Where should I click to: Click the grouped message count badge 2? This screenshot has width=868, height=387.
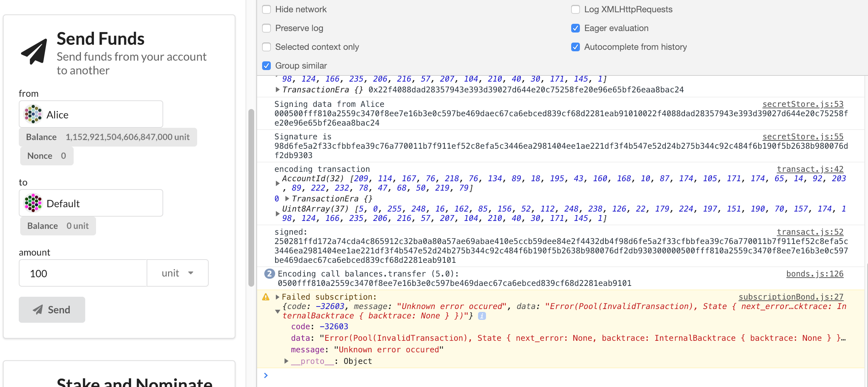click(x=269, y=274)
